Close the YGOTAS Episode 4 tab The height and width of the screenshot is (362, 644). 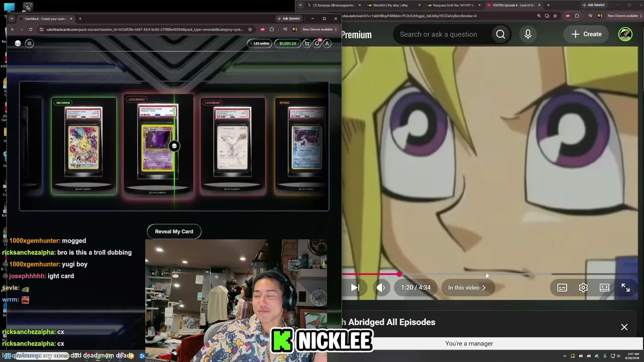539,5
